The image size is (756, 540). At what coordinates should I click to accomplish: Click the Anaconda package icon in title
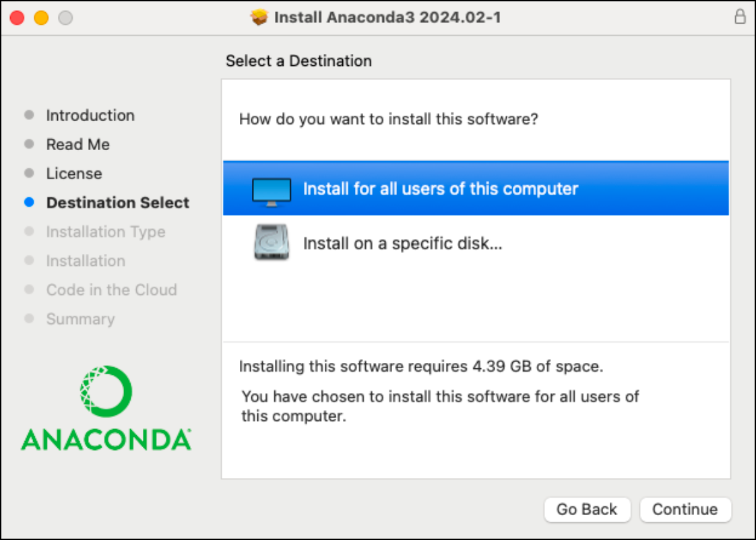259,18
